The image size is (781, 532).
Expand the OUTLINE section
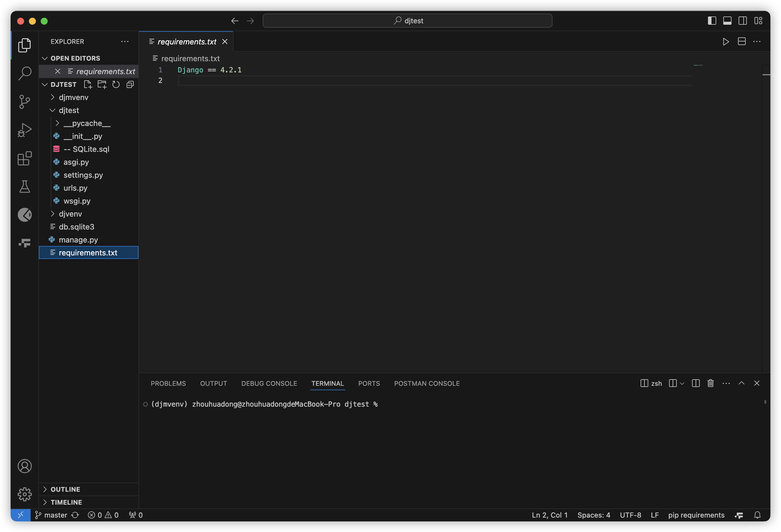pos(65,489)
